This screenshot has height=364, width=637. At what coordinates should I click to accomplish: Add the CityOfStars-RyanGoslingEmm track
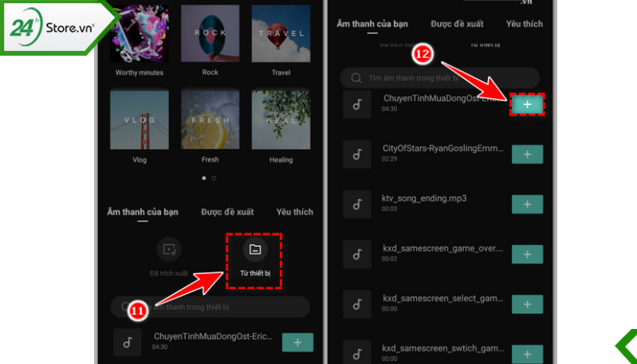point(527,155)
